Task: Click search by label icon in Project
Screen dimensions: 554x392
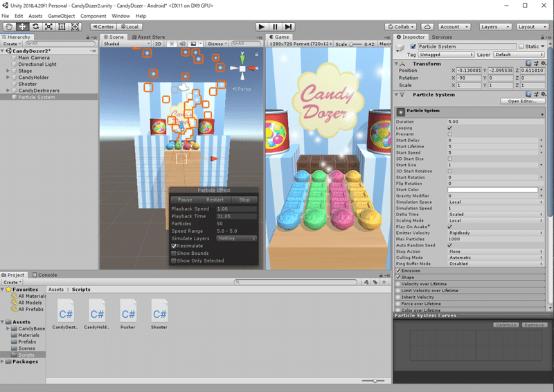Action: (375, 282)
